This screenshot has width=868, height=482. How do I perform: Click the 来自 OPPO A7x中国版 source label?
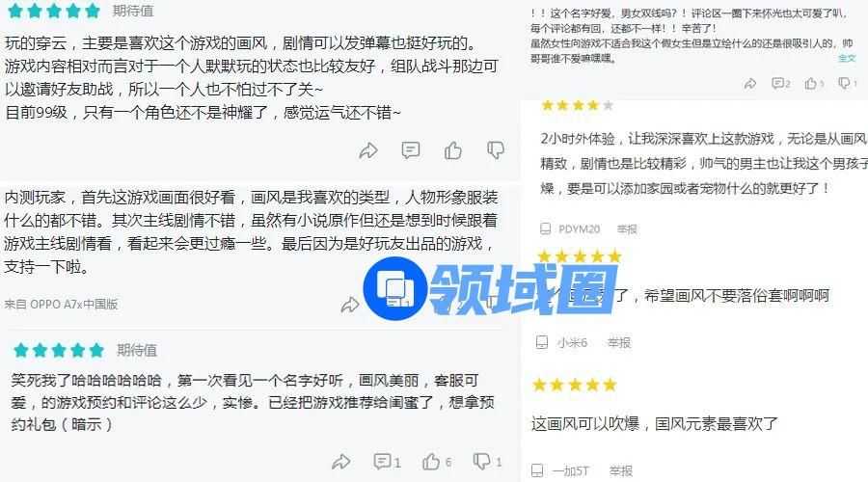pos(61,304)
